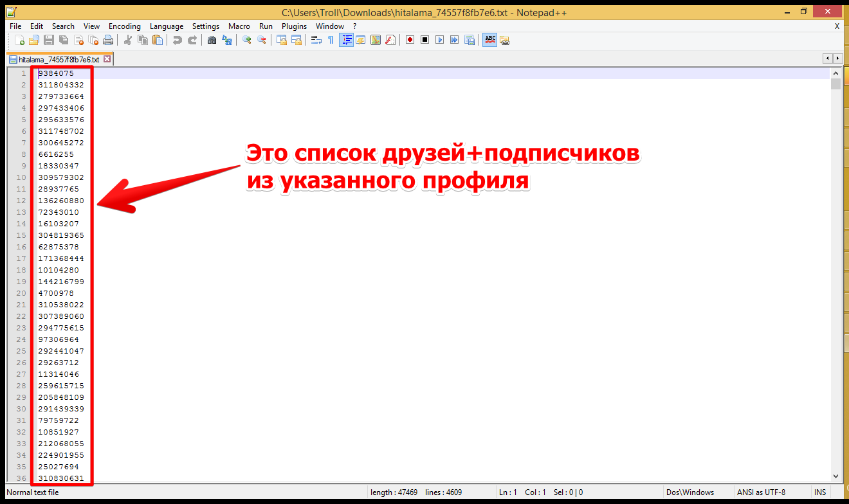Stop macro recording

[x=424, y=40]
